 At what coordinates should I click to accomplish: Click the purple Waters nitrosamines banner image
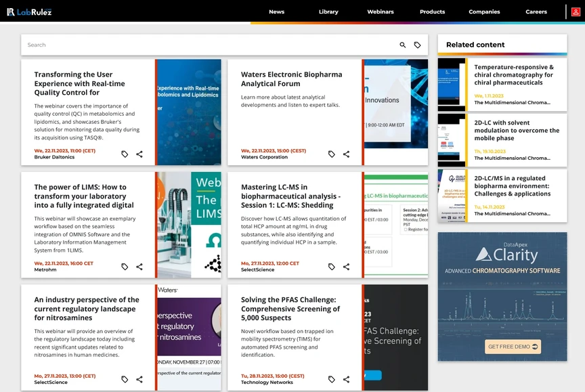click(189, 338)
